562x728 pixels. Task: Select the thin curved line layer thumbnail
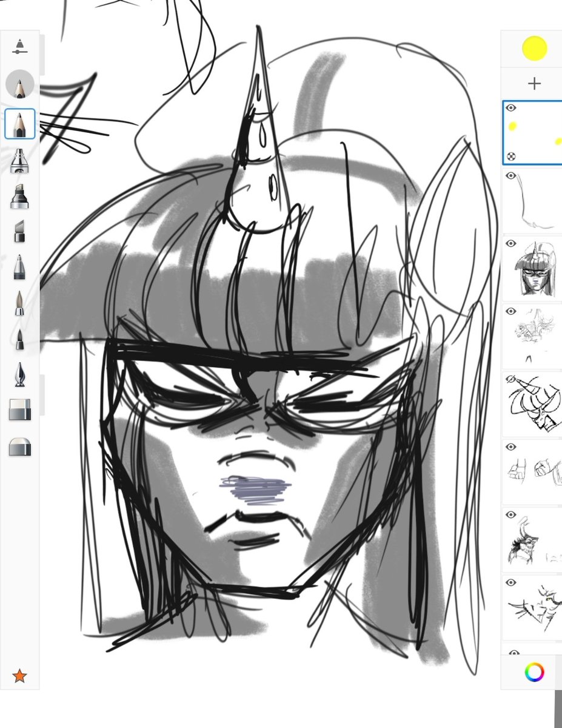(x=534, y=201)
